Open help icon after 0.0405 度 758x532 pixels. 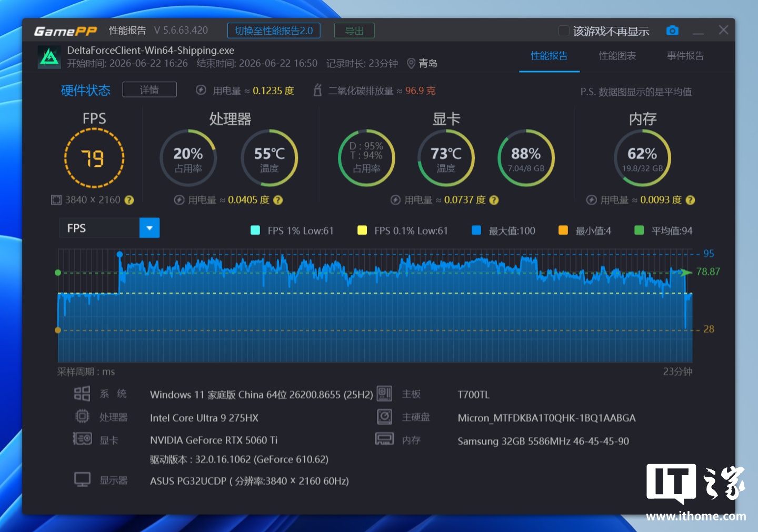point(278,200)
